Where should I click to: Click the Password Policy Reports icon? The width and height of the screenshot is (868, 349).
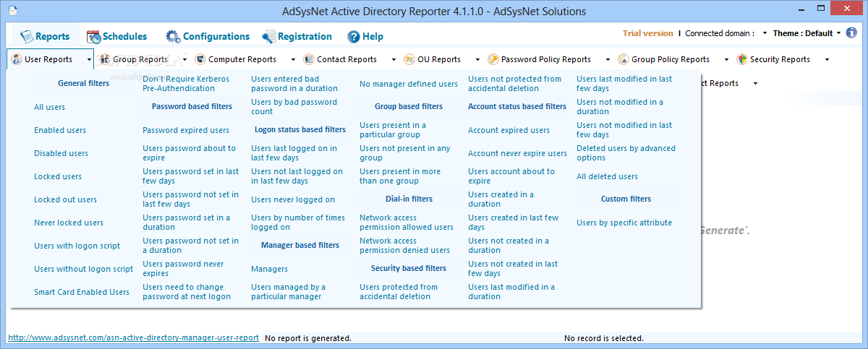493,59
